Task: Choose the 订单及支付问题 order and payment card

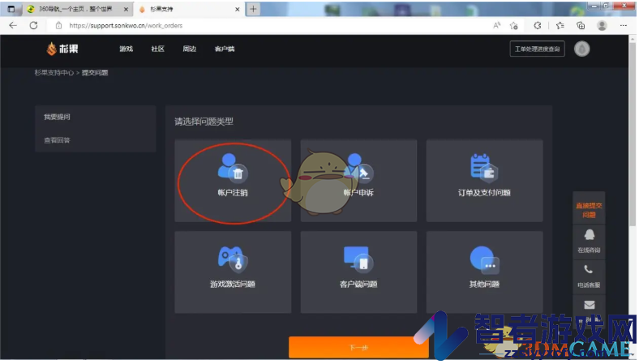Action: pyautogui.click(x=485, y=181)
